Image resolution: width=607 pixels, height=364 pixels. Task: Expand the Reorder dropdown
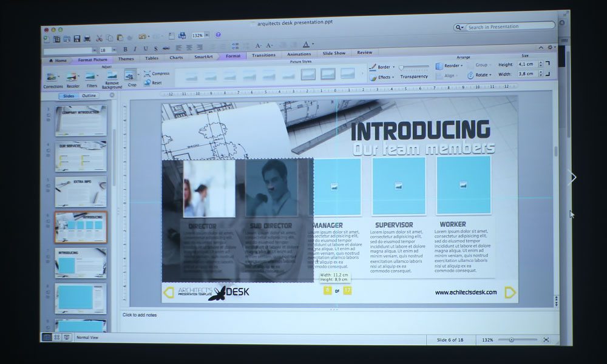click(x=450, y=66)
